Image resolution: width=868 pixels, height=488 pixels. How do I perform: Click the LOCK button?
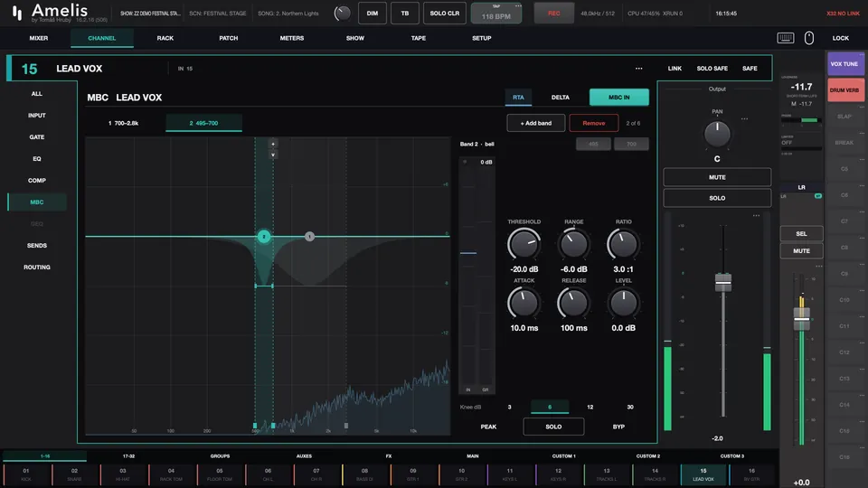click(840, 38)
